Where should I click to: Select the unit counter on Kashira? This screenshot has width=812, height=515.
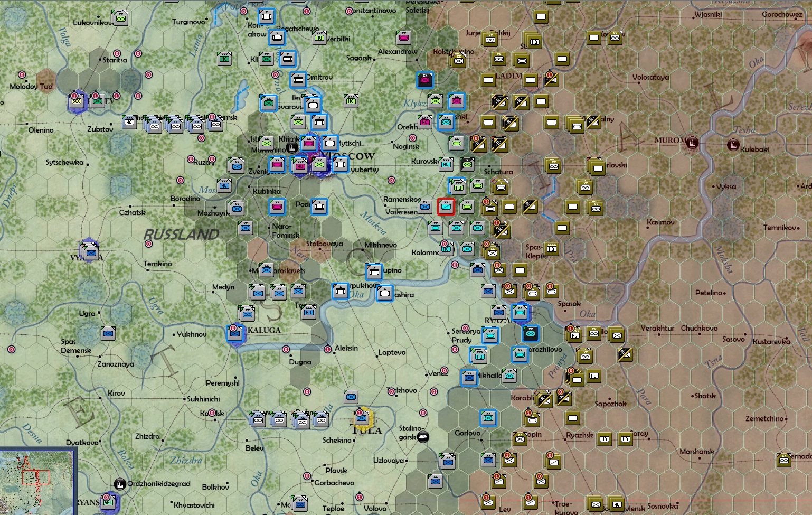[385, 293]
